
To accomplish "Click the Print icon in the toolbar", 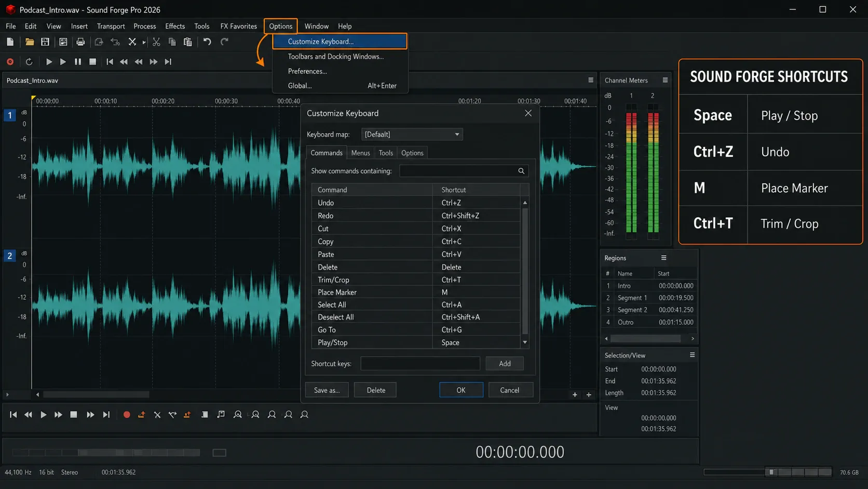I will 80,42.
